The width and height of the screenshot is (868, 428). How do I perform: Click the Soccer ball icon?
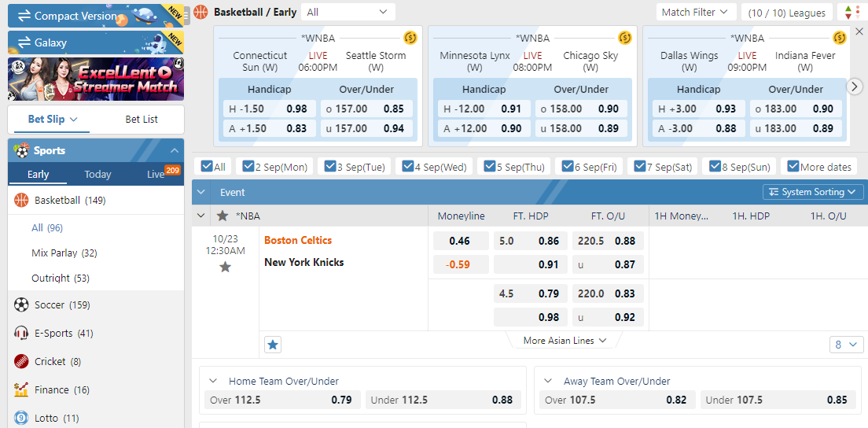(x=21, y=304)
